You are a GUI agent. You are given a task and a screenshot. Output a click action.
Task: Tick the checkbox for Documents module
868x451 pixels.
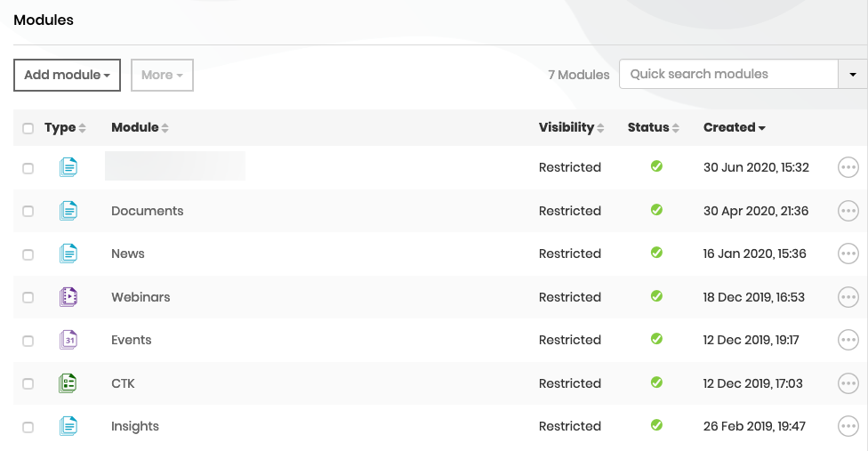coord(28,212)
